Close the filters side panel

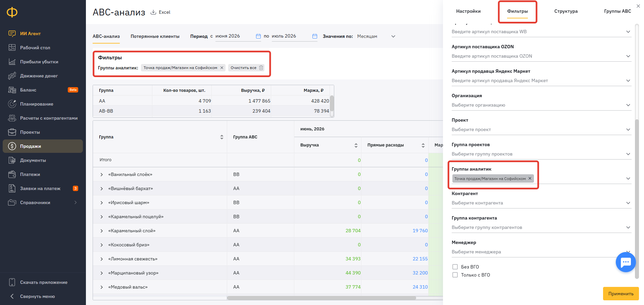[x=638, y=6]
